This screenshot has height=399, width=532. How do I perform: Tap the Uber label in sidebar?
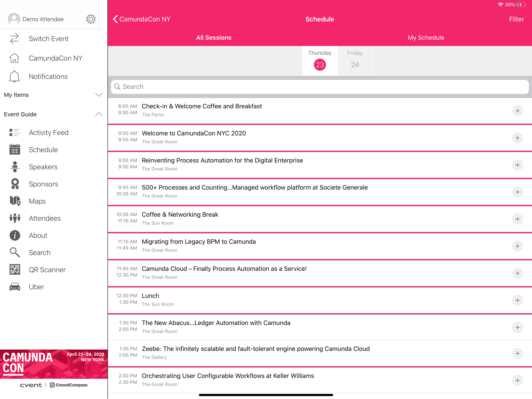tap(37, 287)
